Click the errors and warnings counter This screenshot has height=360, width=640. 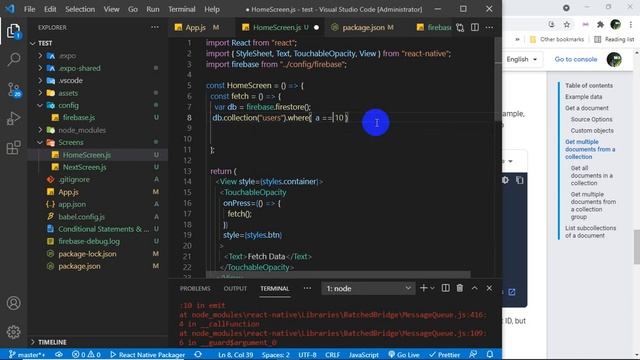[x=86, y=355]
